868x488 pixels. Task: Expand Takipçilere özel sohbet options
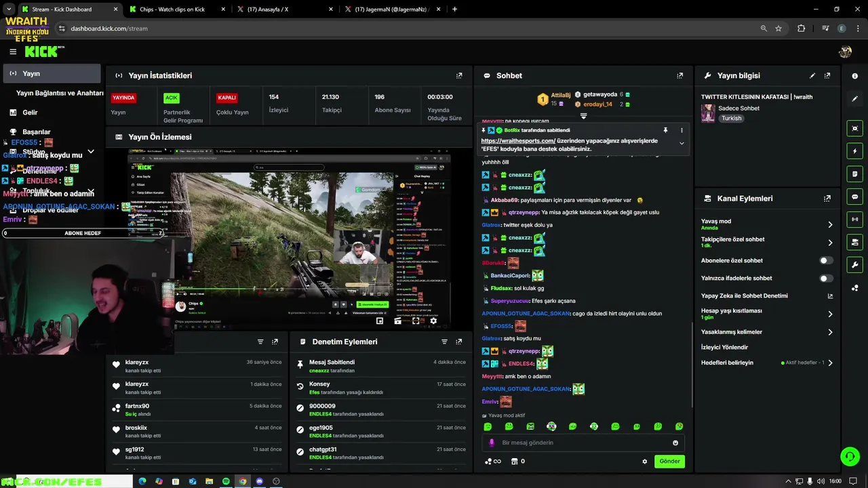pyautogui.click(x=830, y=242)
